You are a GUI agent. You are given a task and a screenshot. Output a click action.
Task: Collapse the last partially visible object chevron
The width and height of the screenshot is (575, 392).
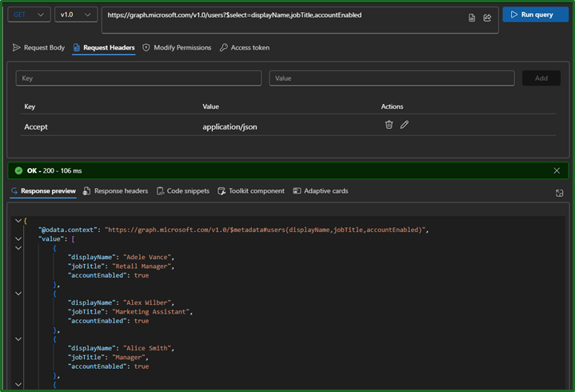tap(18, 385)
